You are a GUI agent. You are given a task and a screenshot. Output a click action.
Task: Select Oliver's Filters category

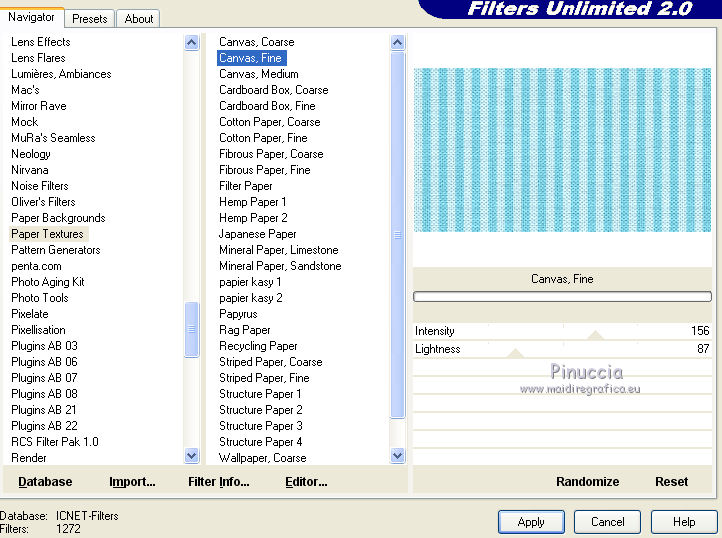pos(43,202)
